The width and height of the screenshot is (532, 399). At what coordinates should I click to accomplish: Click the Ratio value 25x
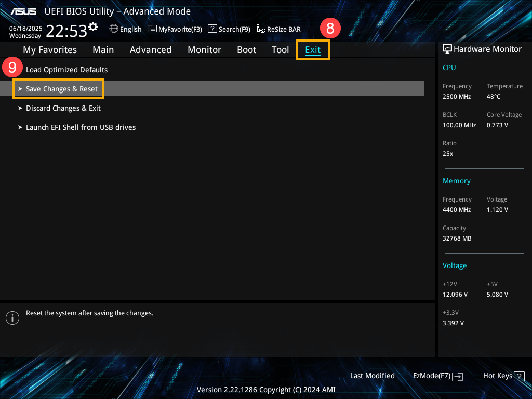447,154
